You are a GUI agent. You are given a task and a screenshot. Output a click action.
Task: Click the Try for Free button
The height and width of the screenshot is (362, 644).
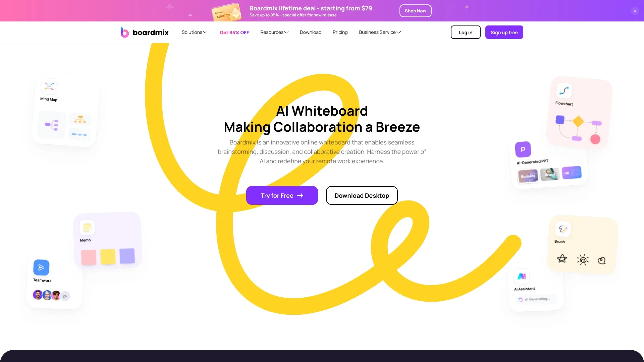pyautogui.click(x=282, y=195)
